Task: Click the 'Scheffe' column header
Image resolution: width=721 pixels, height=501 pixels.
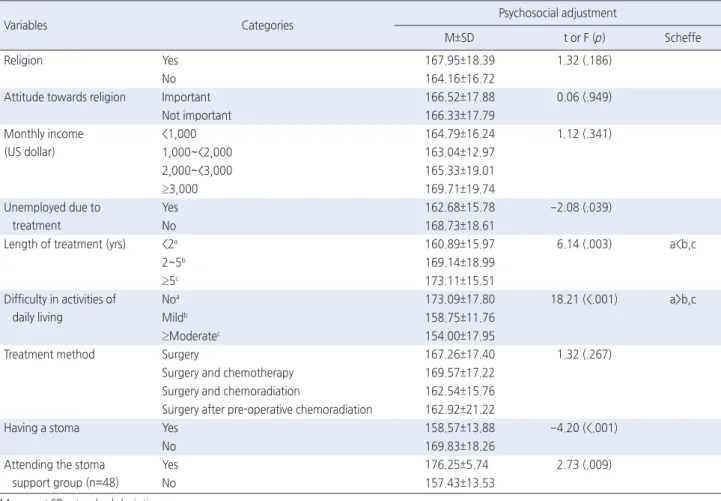Action: click(x=682, y=38)
